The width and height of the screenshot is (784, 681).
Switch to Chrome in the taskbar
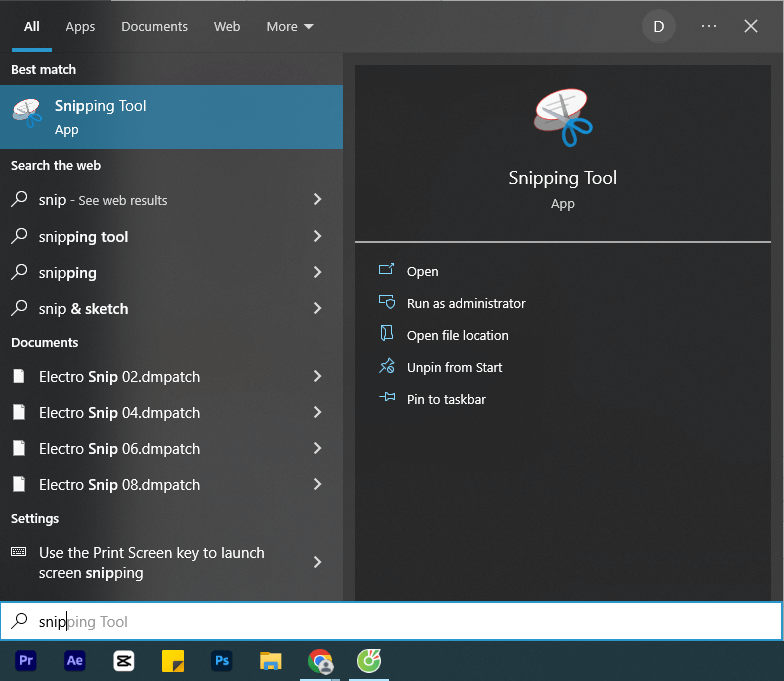pos(320,660)
